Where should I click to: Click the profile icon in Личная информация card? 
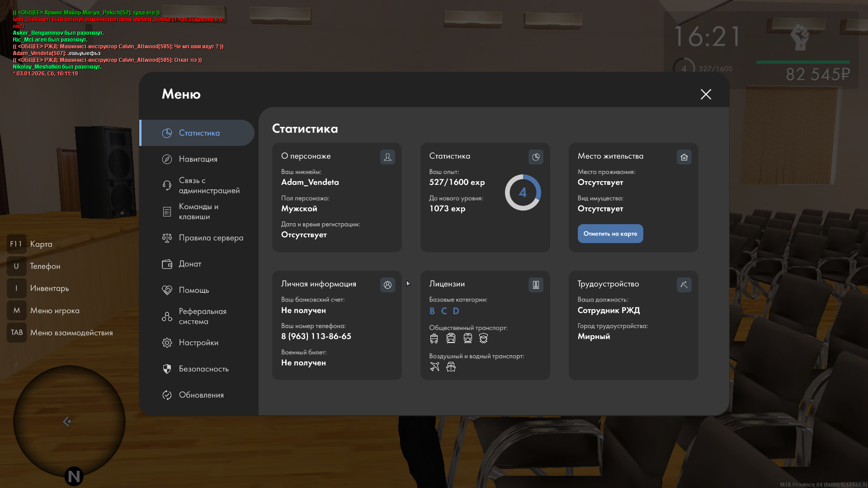tap(387, 285)
